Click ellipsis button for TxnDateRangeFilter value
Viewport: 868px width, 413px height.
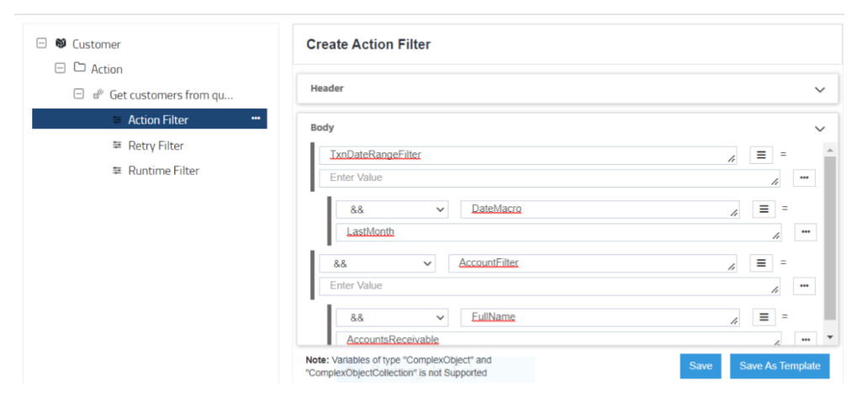(805, 178)
